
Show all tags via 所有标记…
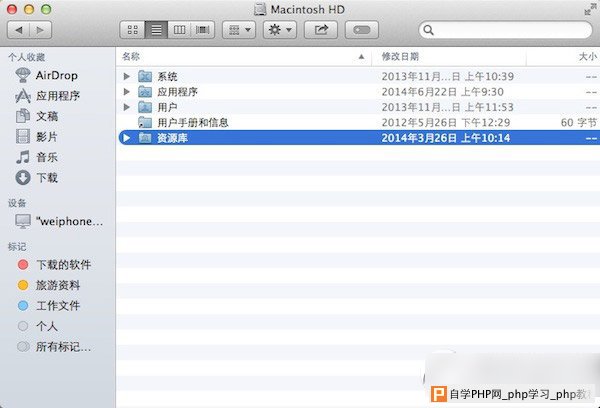click(54, 347)
